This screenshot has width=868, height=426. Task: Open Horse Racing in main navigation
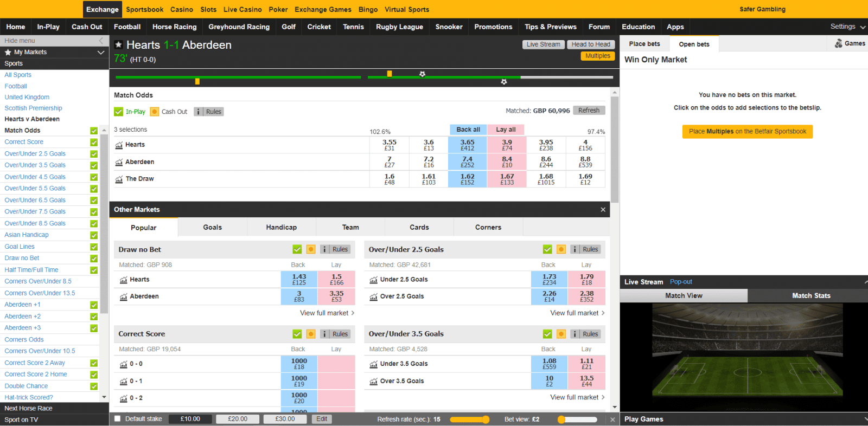click(x=175, y=27)
